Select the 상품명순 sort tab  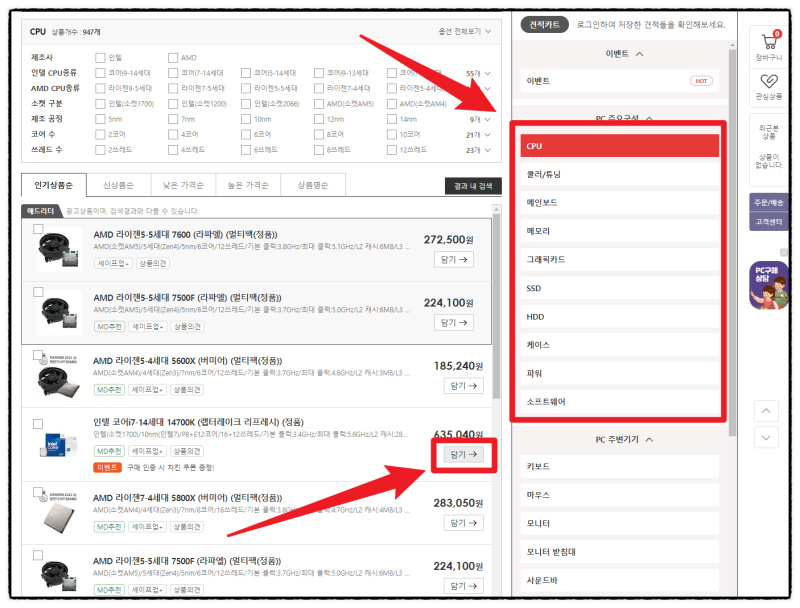point(313,185)
